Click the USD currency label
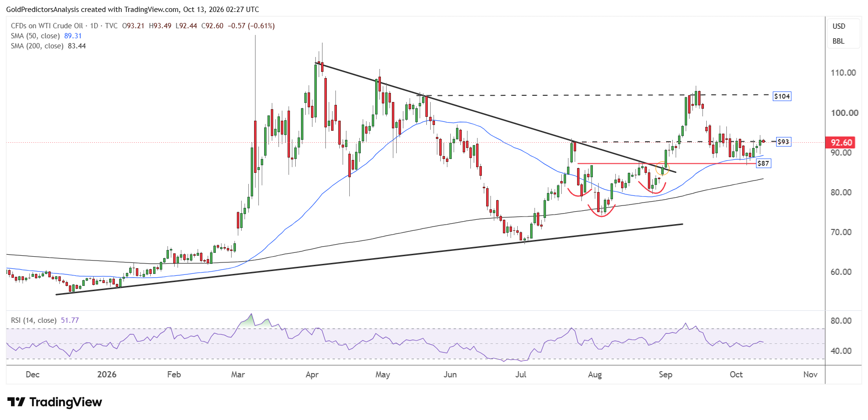 [x=839, y=26]
